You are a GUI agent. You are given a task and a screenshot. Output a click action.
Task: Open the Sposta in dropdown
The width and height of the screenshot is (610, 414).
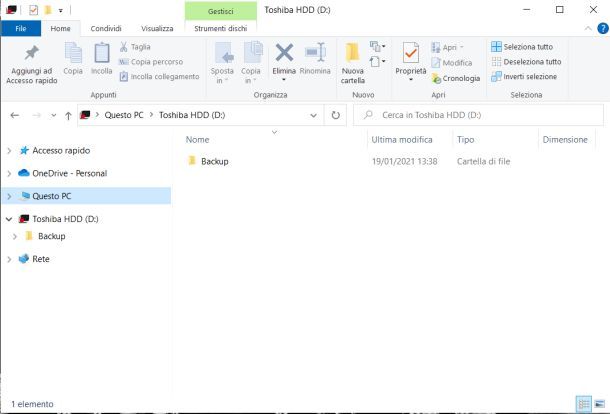pos(222,75)
